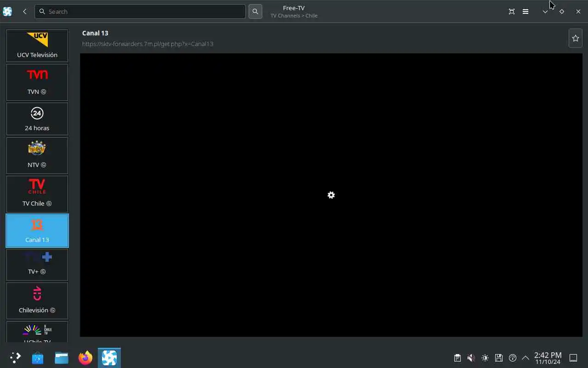Select UChile TV channel tile
This screenshot has width=588, height=368.
tap(37, 332)
